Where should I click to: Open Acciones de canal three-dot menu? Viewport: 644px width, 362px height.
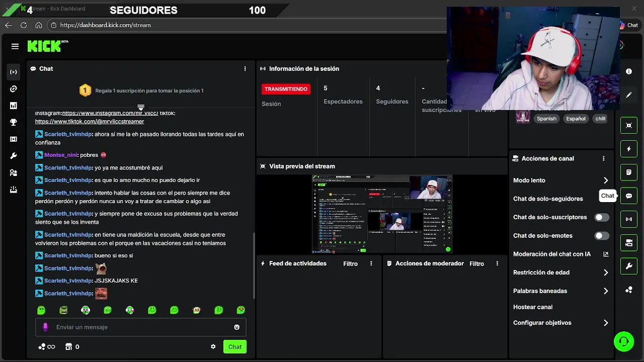point(603,158)
